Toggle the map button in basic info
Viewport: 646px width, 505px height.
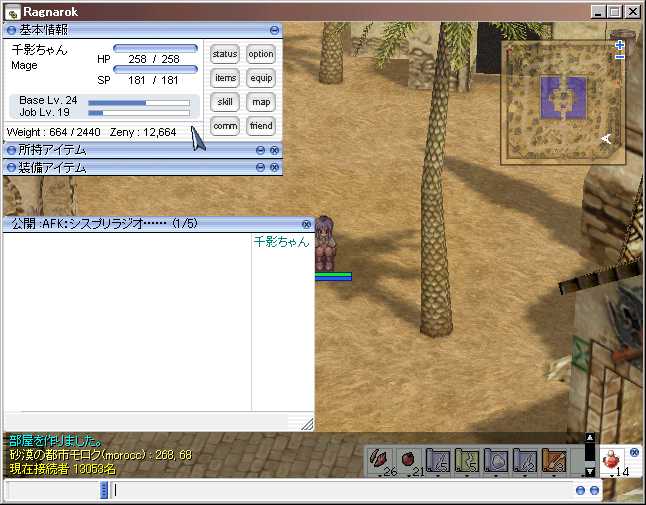(261, 102)
